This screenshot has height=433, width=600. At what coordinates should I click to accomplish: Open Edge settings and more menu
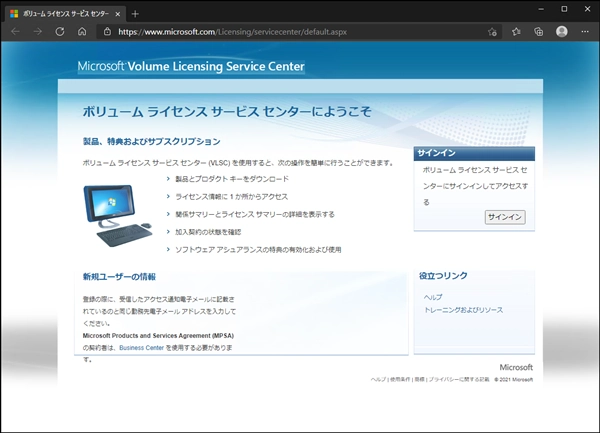click(x=585, y=32)
